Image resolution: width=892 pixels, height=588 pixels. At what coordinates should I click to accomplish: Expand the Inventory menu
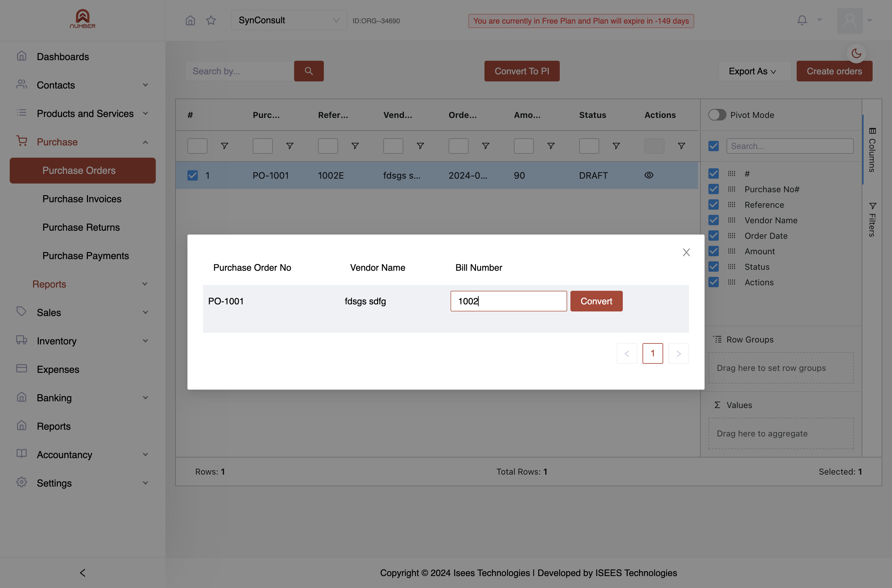click(82, 341)
